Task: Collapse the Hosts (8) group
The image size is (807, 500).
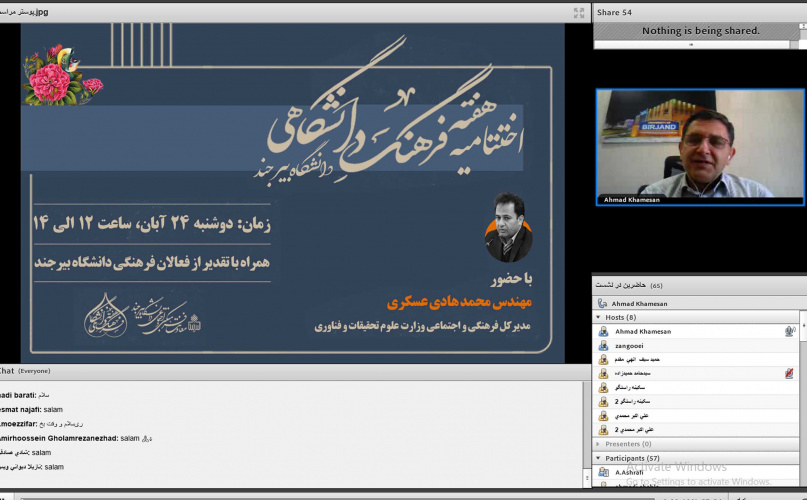Action: coord(598,317)
